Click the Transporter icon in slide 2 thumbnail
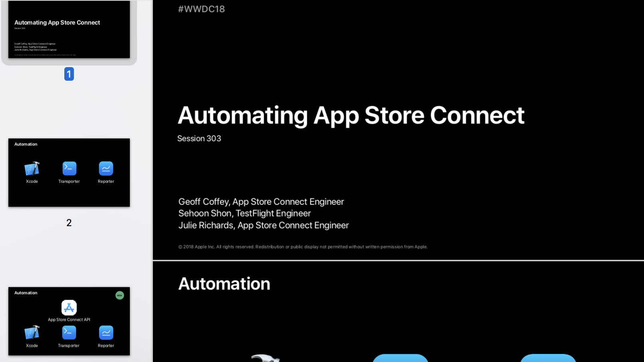 pos(70,169)
